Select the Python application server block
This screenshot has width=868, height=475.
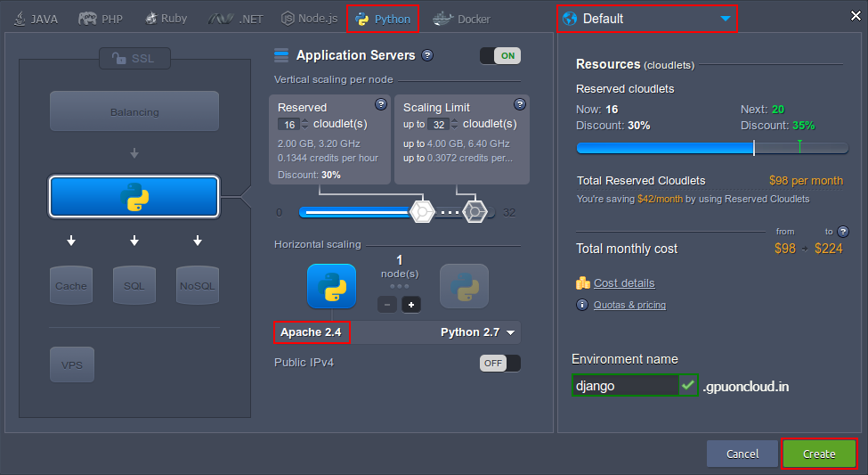click(x=134, y=197)
